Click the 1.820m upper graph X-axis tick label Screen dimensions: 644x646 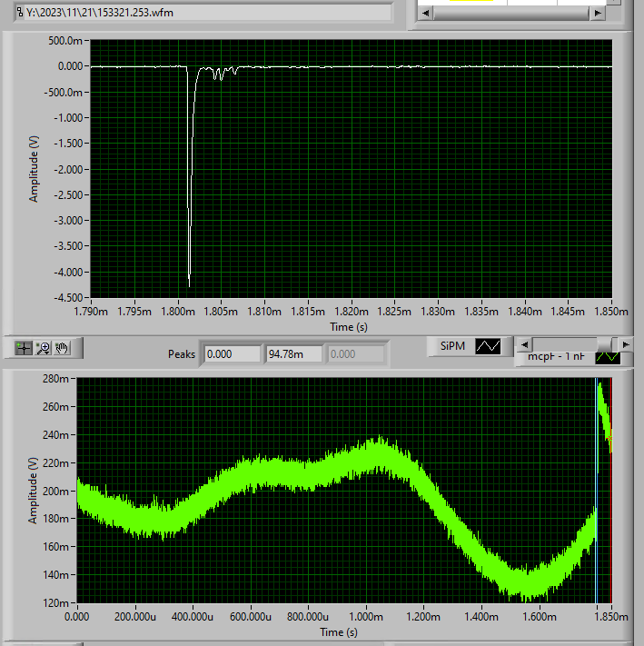352,312
